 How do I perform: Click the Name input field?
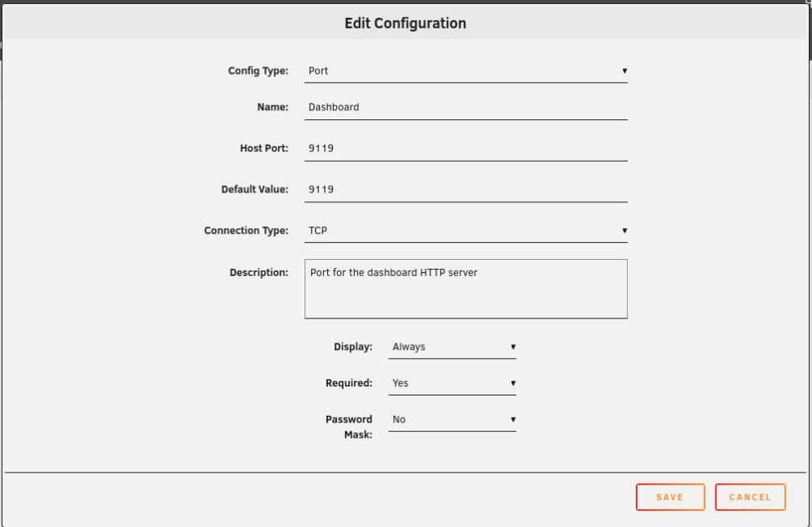click(465, 107)
